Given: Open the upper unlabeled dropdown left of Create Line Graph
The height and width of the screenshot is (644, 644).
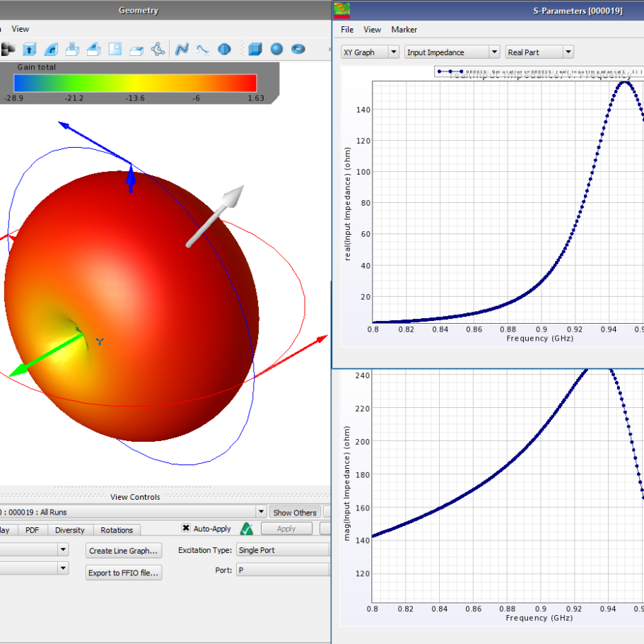Looking at the screenshot, I should 63,549.
